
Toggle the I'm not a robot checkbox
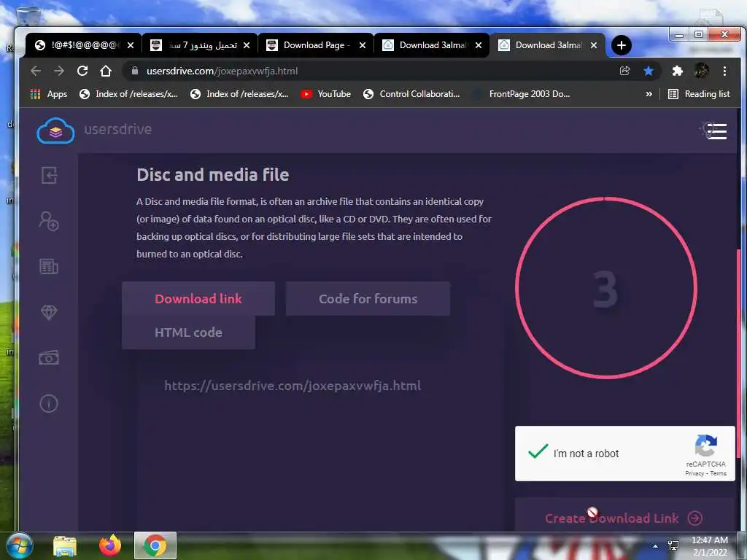538,451
